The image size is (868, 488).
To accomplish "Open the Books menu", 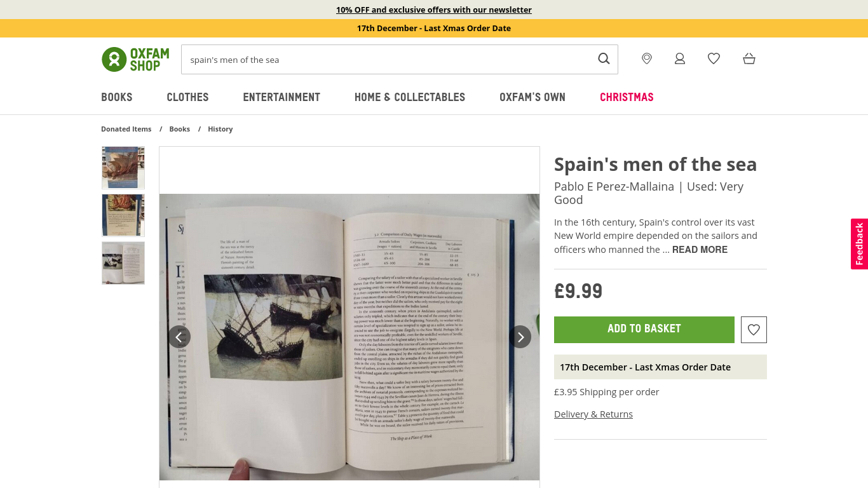I will 117,97.
